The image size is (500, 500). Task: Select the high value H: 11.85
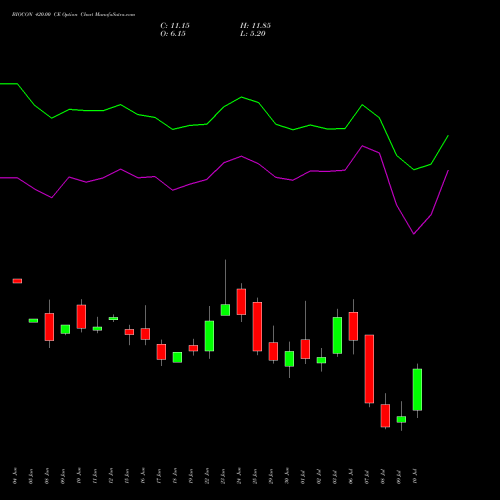(x=255, y=26)
